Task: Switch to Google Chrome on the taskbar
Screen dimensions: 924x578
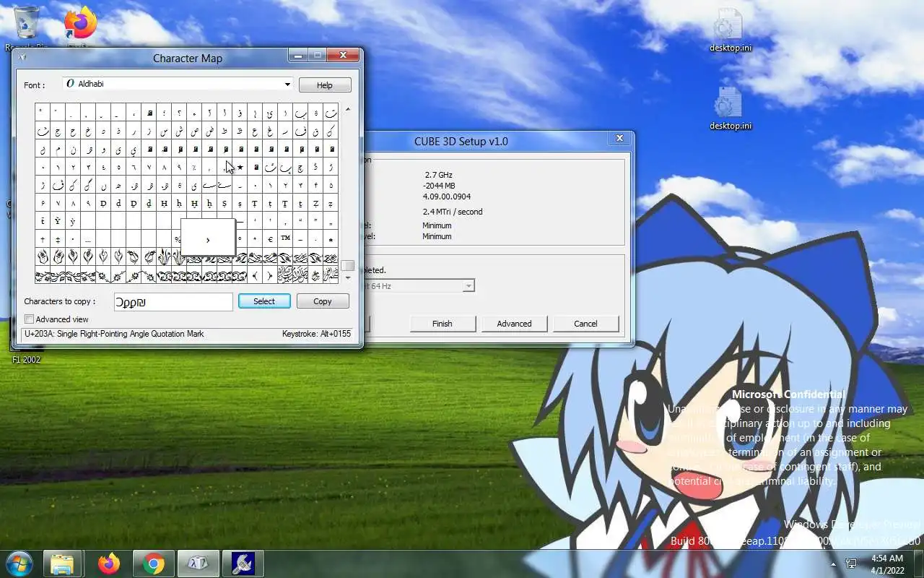Action: [x=153, y=564]
